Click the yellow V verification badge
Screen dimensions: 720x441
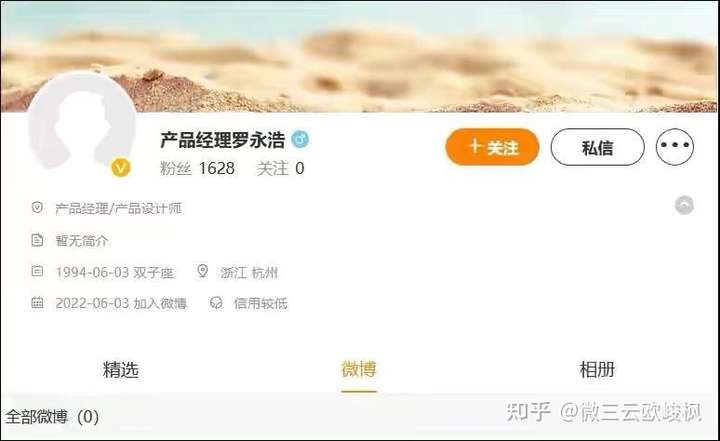tap(121, 168)
